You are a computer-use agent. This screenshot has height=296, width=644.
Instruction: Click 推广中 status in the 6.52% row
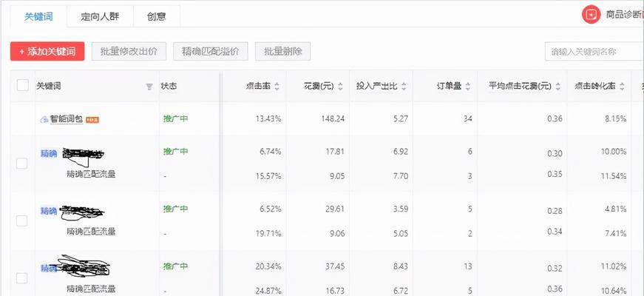[x=175, y=209]
